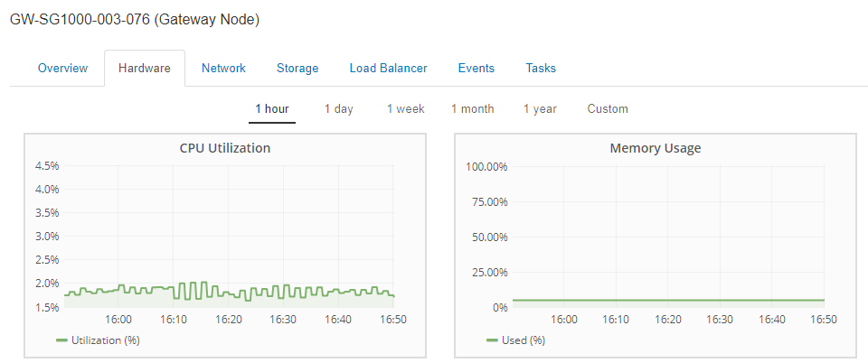
Task: Choose the 1 day time range
Action: pos(339,109)
